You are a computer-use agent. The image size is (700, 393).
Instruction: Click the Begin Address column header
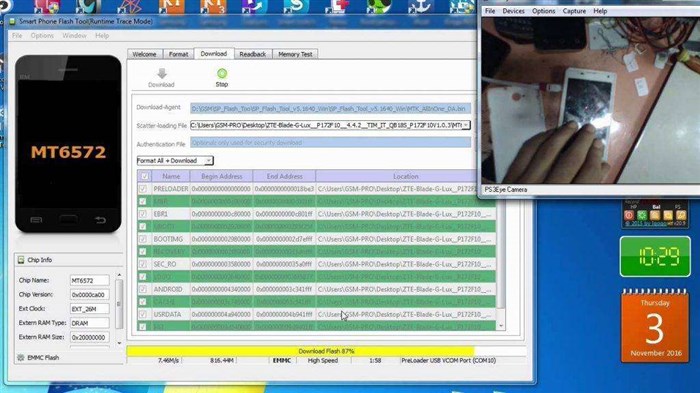click(221, 176)
